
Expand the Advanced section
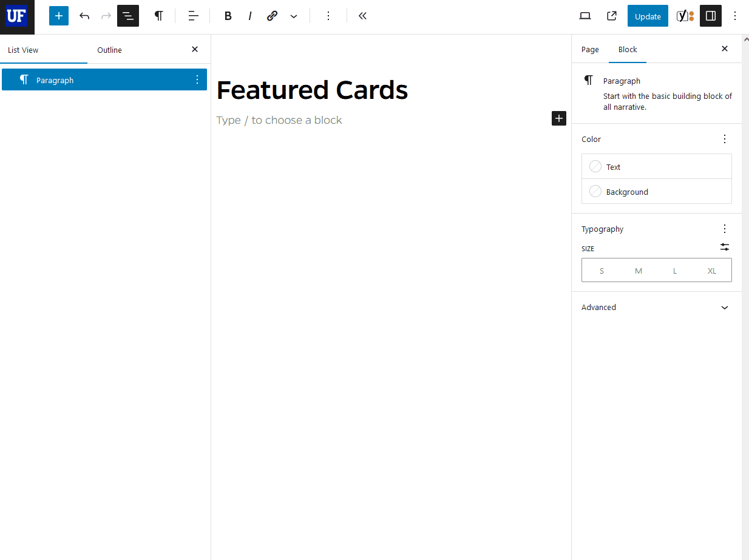tap(656, 308)
